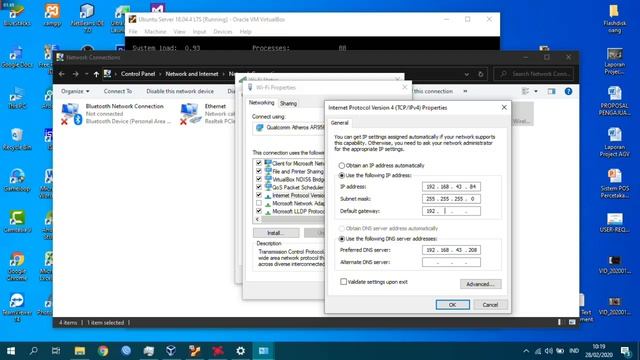
Task: Select 'Obtain an IP address automatically' radio
Action: (x=342, y=166)
